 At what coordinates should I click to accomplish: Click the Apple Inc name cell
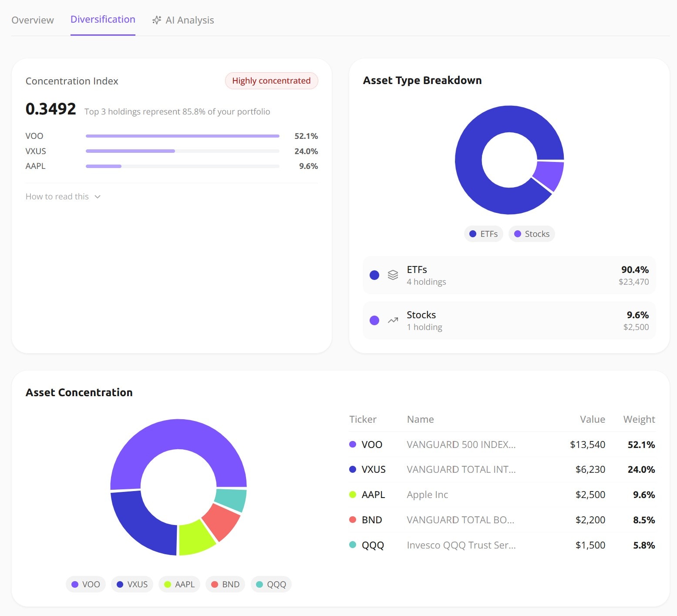pos(427,495)
